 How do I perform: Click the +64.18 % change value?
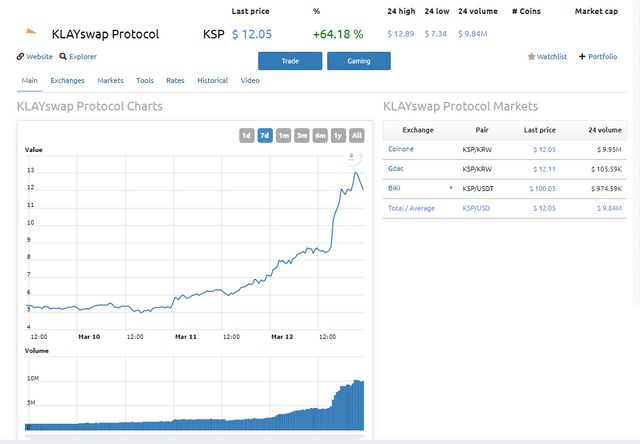338,34
